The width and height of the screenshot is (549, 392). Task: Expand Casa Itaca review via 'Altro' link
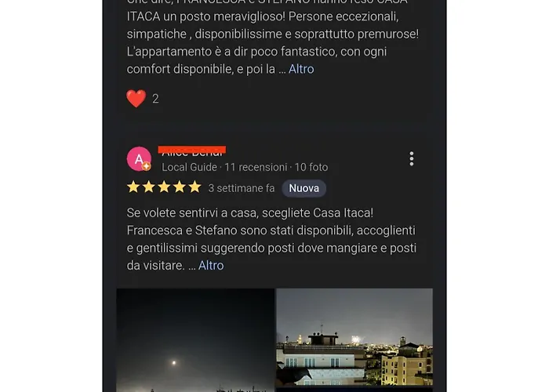pyautogui.click(x=211, y=265)
